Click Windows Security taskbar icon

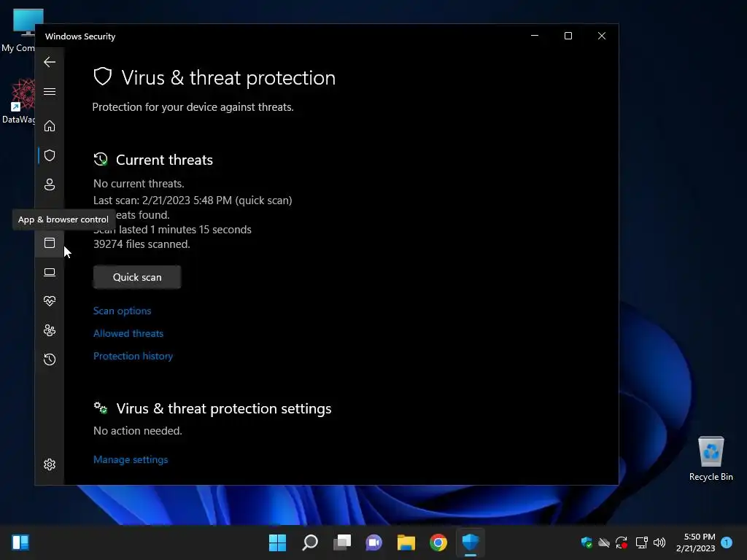(471, 542)
